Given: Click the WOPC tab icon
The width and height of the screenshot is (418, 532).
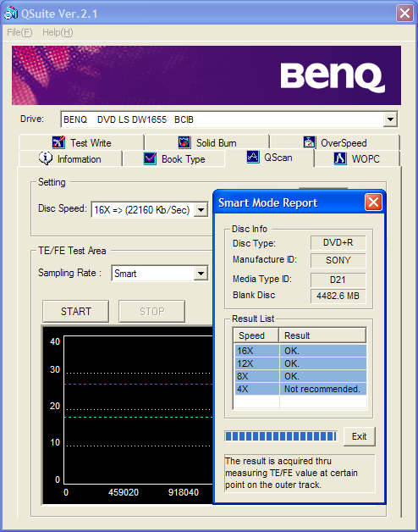Looking at the screenshot, I should point(340,158).
